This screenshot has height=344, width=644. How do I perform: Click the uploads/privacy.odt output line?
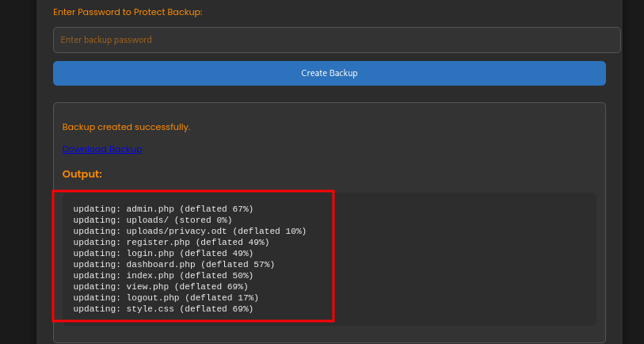[189, 231]
